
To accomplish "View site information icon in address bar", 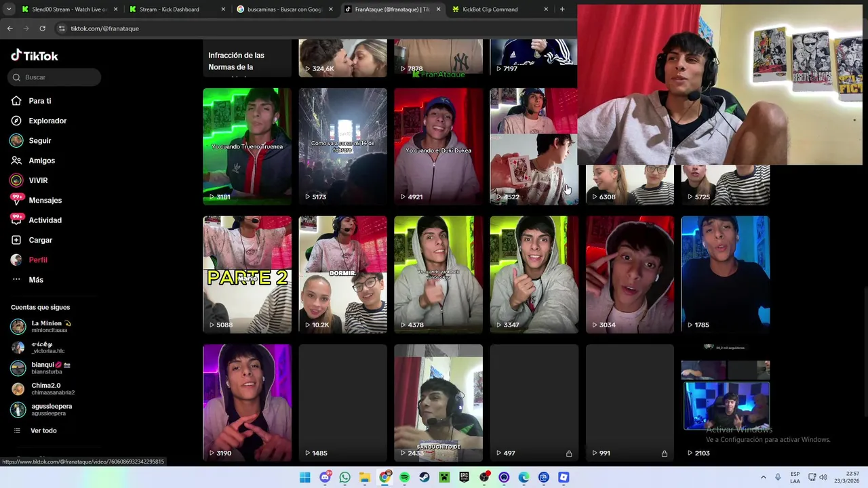I will coord(62,28).
